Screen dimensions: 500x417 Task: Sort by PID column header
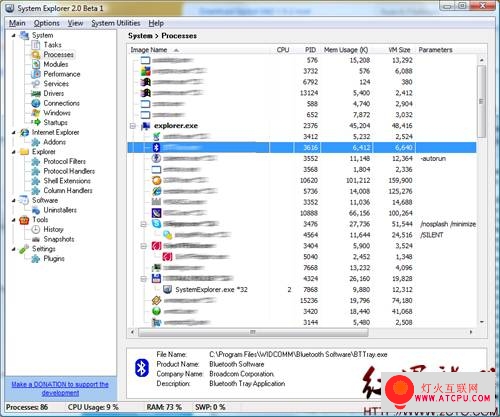(x=307, y=50)
